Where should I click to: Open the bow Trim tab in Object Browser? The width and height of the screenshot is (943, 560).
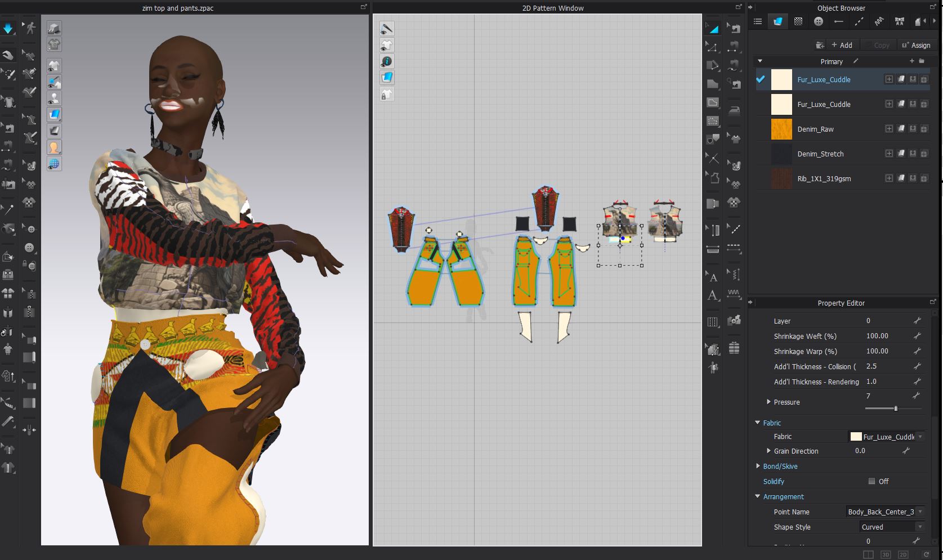tap(899, 21)
